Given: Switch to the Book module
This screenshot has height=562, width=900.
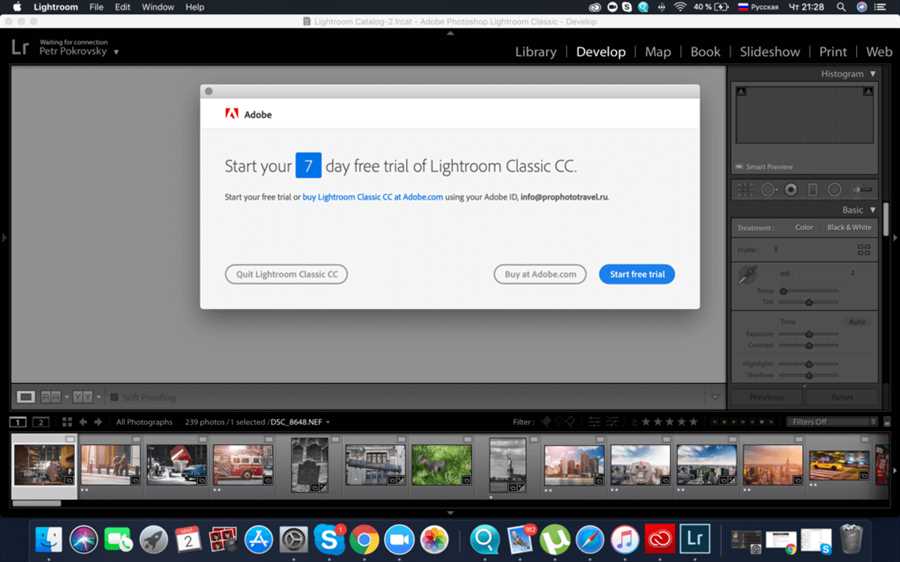Looking at the screenshot, I should point(705,52).
